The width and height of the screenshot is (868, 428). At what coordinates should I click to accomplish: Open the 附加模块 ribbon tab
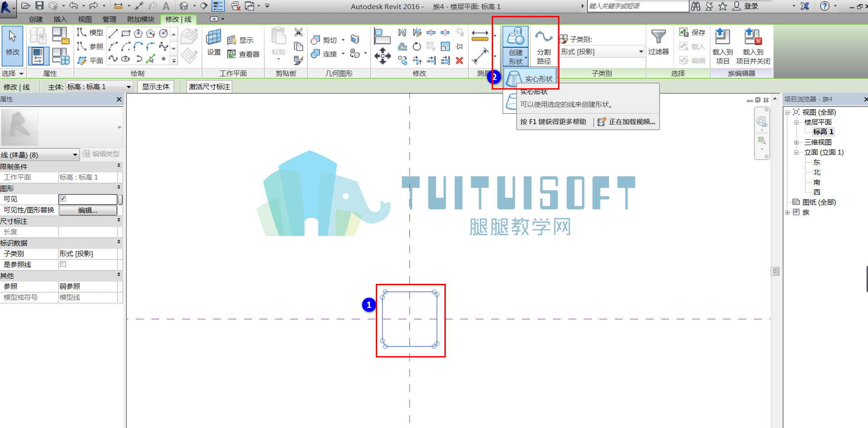141,19
